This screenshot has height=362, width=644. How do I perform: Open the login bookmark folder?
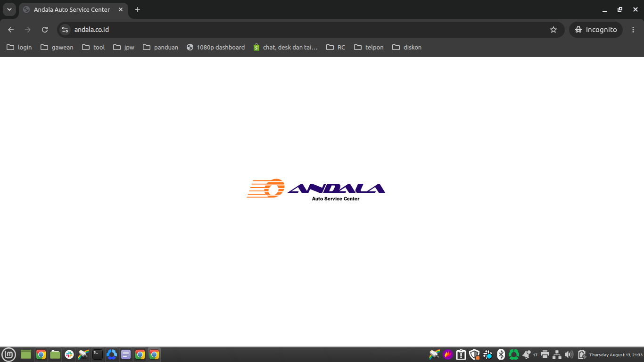coord(19,47)
